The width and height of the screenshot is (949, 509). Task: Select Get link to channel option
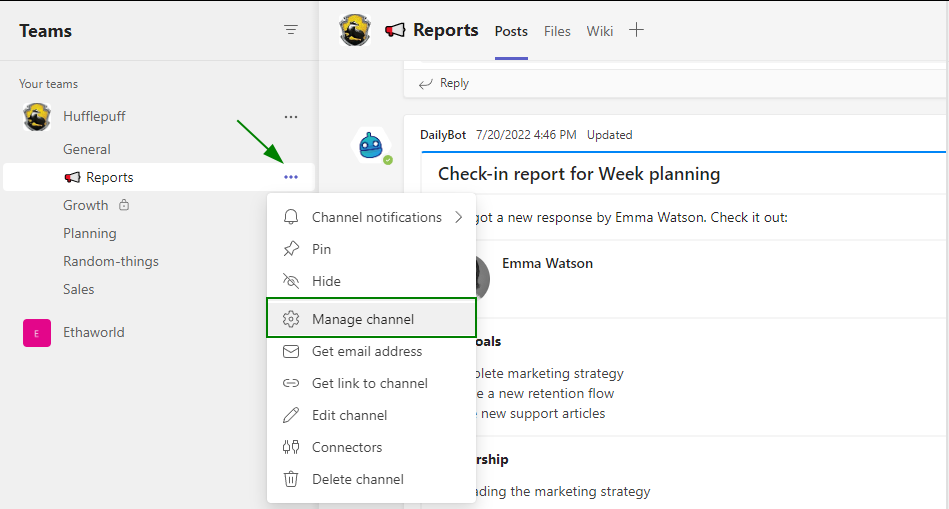click(x=372, y=383)
